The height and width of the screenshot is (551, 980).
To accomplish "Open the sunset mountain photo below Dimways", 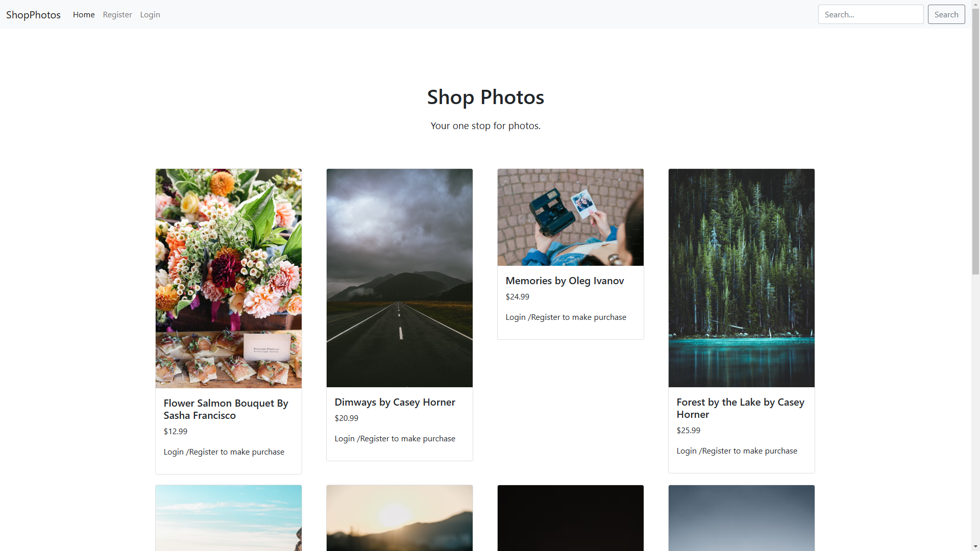I will [399, 518].
